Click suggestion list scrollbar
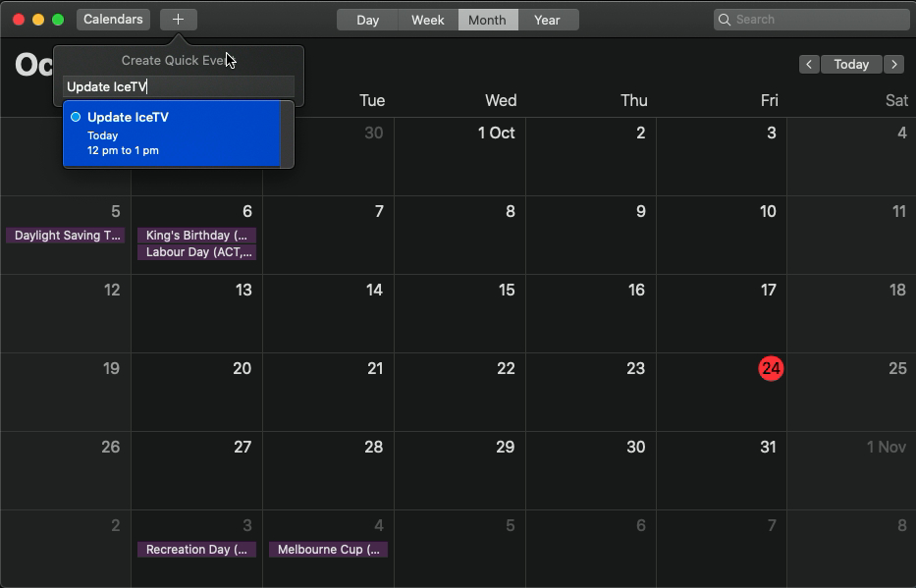The image size is (916, 588). [x=287, y=134]
